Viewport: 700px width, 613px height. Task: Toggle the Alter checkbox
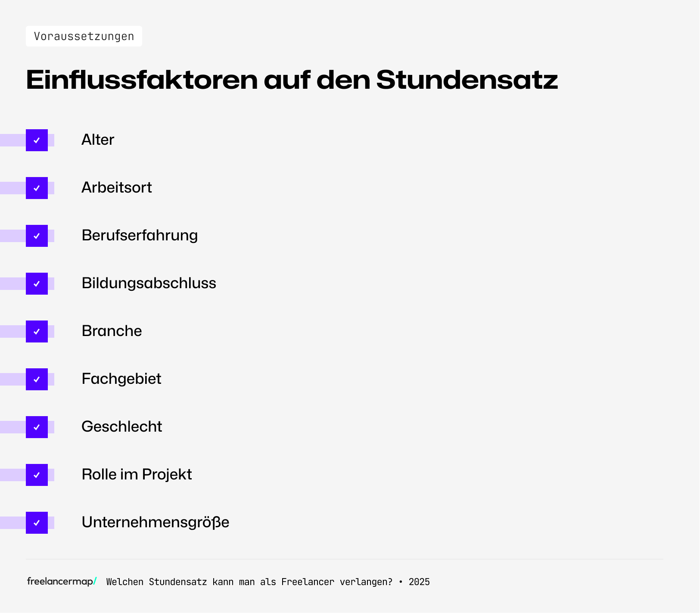click(x=37, y=140)
